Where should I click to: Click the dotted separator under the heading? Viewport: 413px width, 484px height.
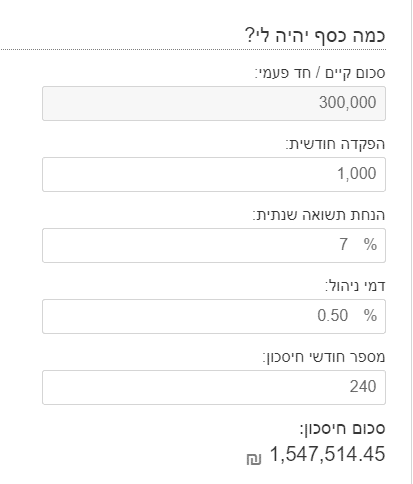point(193,50)
